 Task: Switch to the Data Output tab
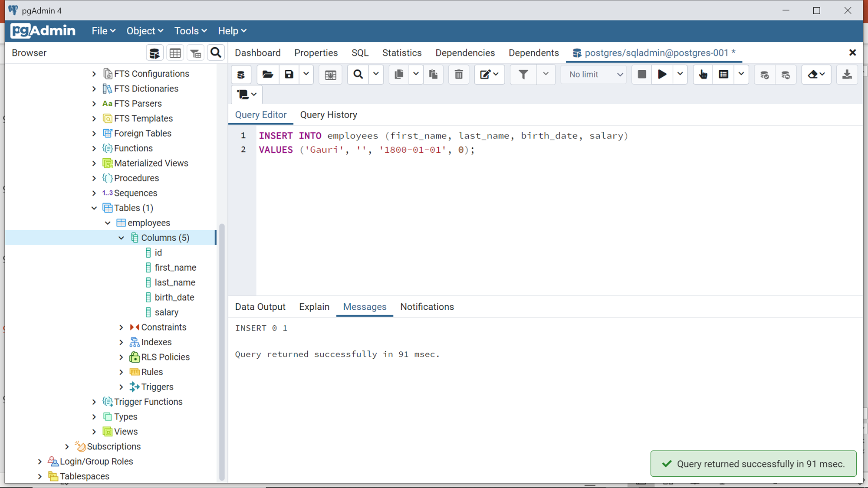click(260, 307)
